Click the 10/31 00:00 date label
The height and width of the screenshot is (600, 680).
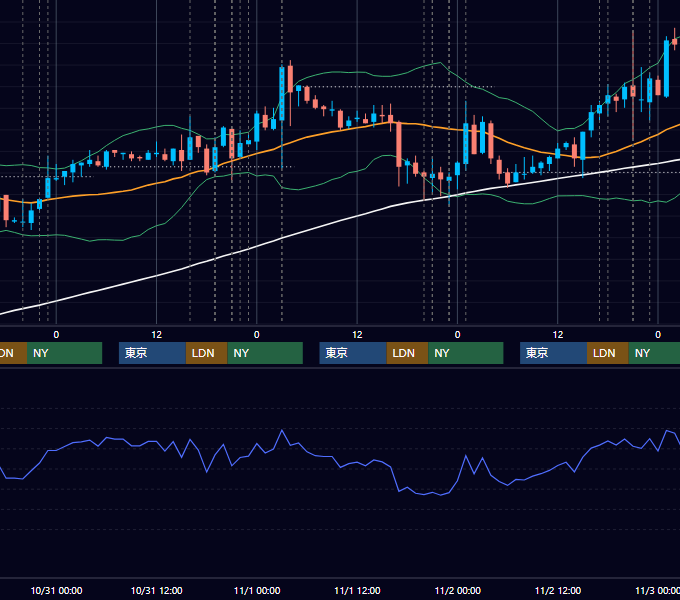tap(56, 590)
